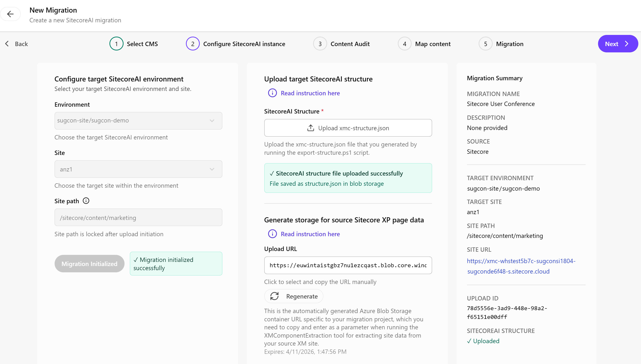Click the upload arrow icon in the upload button
Screen dimensions: 641x364
click(310, 128)
